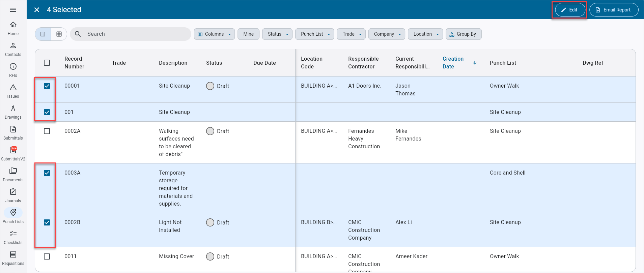644x273 pixels.
Task: Sort by Description column header
Action: tap(173, 63)
